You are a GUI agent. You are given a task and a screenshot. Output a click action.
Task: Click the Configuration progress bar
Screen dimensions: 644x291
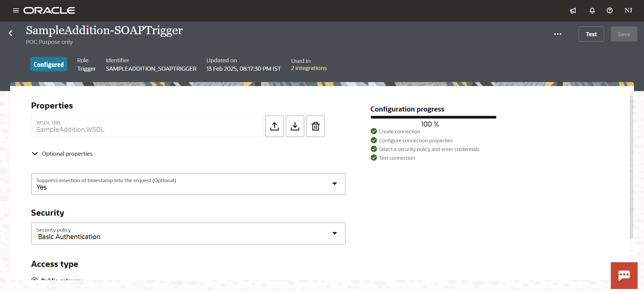433,117
